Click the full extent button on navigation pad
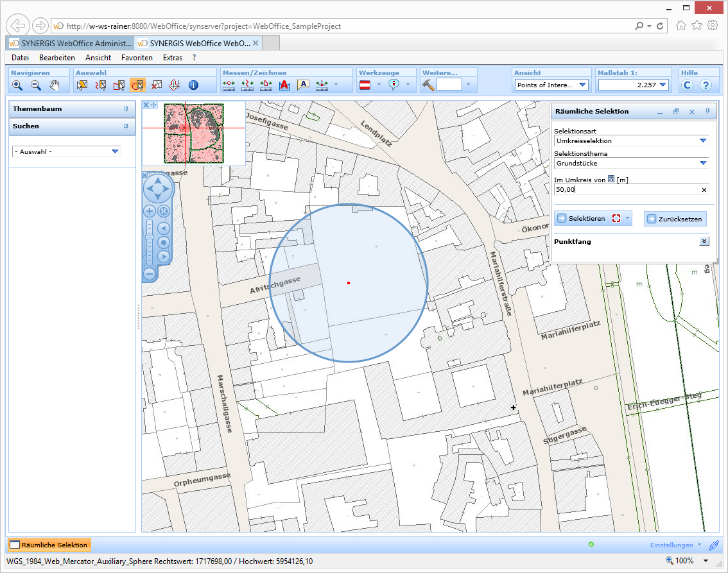 pyautogui.click(x=164, y=211)
